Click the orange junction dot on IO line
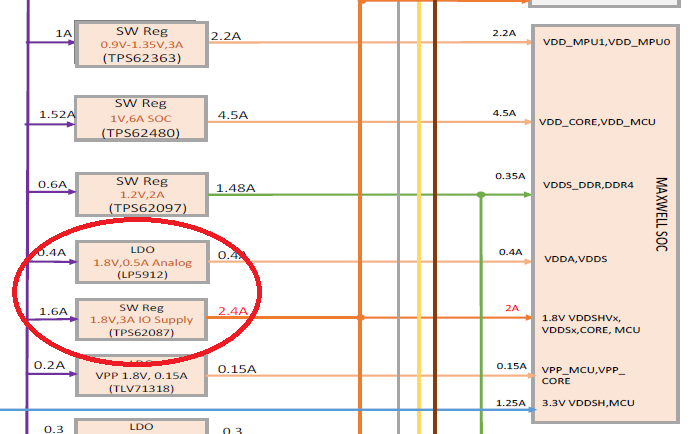Viewport: 694px width, 434px height. (x=361, y=318)
